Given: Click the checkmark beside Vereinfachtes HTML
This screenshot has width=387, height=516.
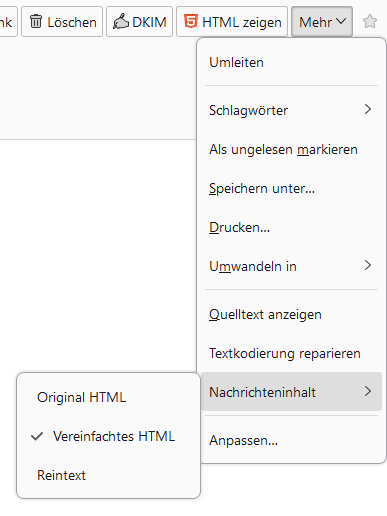Looking at the screenshot, I should (37, 436).
